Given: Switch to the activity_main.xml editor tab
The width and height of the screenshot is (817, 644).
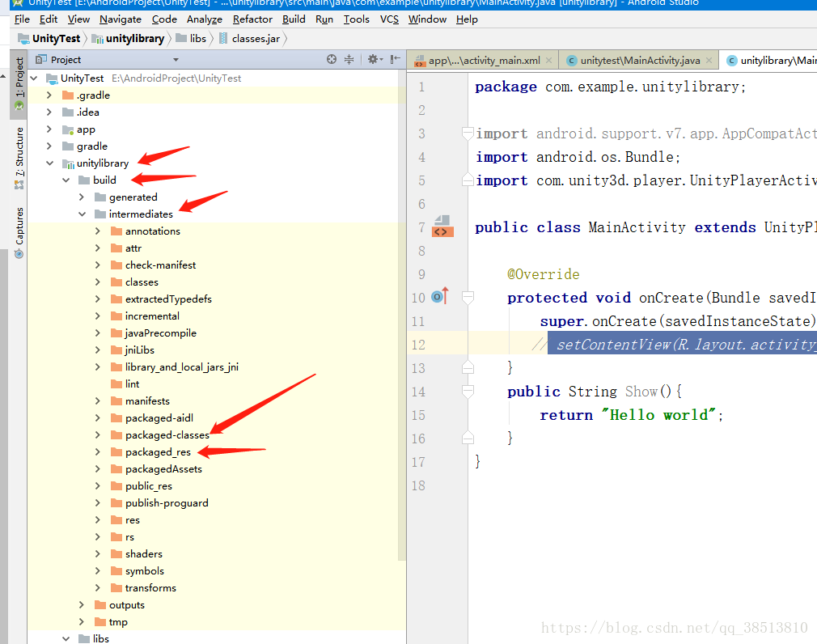Looking at the screenshot, I should pyautogui.click(x=484, y=61).
